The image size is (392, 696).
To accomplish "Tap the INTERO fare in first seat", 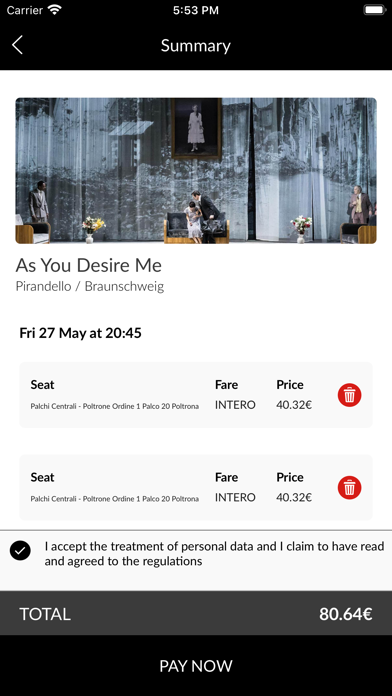I will tap(235, 405).
